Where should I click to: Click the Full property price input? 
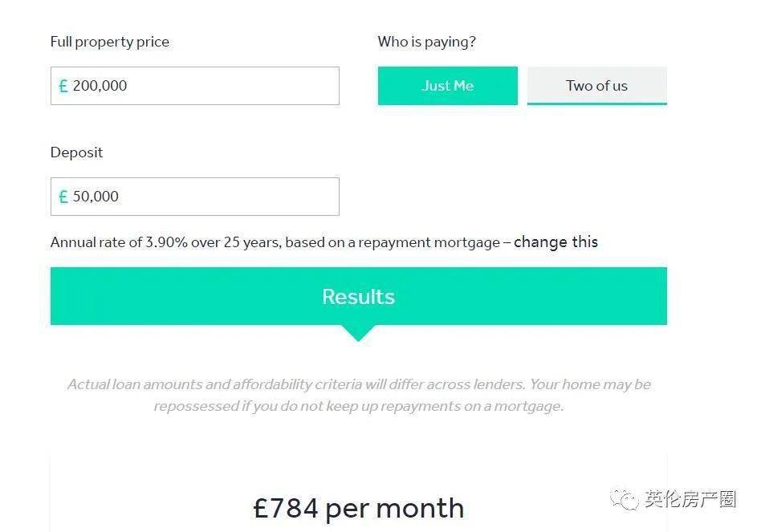(x=194, y=86)
